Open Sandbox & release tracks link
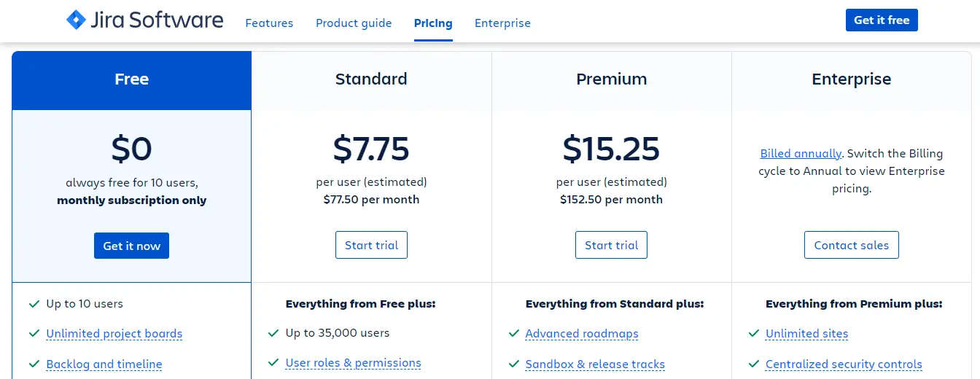Screen dimensions: 980x379 [x=595, y=364]
